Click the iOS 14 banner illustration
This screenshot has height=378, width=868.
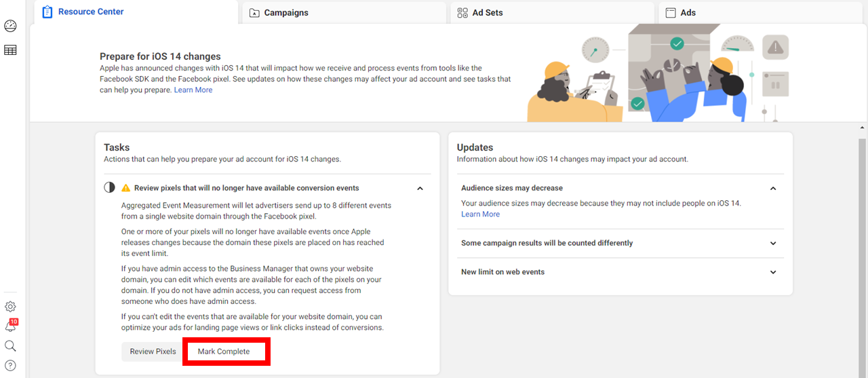click(x=658, y=73)
